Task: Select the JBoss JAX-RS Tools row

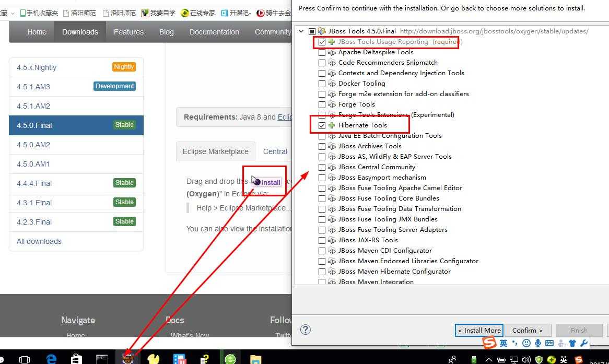Action: 368,240
